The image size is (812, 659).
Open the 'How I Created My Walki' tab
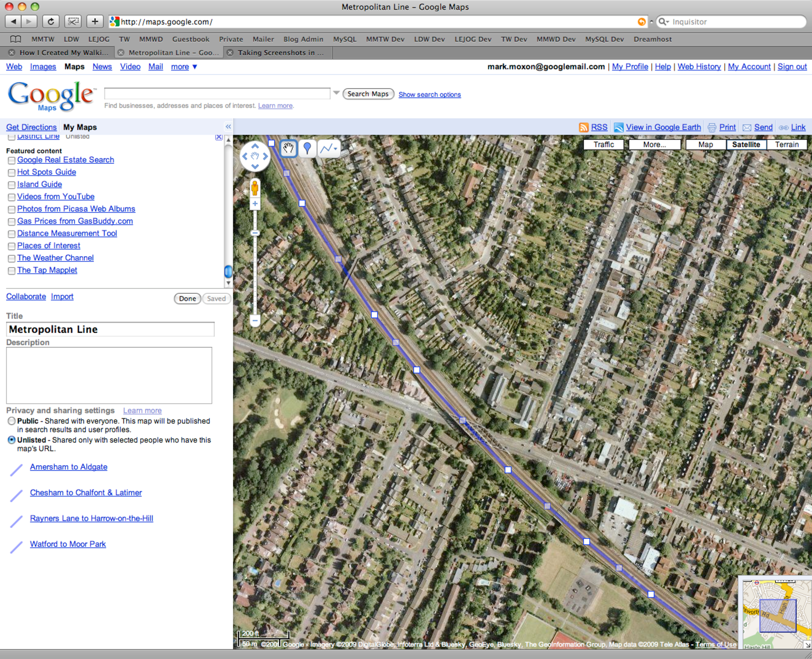58,52
